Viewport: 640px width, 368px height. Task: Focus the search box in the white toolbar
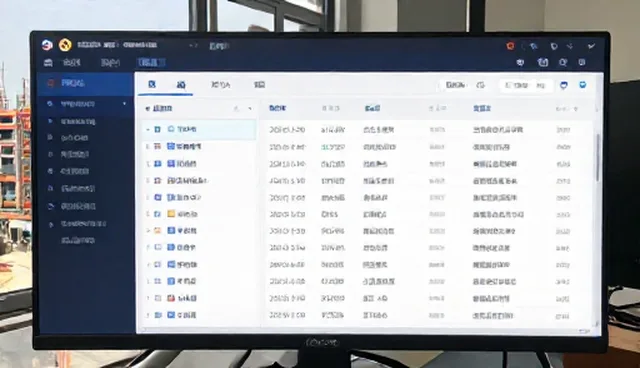[526, 85]
